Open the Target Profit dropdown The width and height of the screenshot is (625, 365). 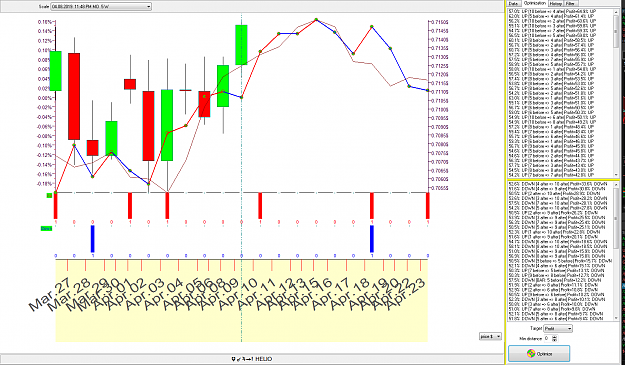(x=558, y=328)
